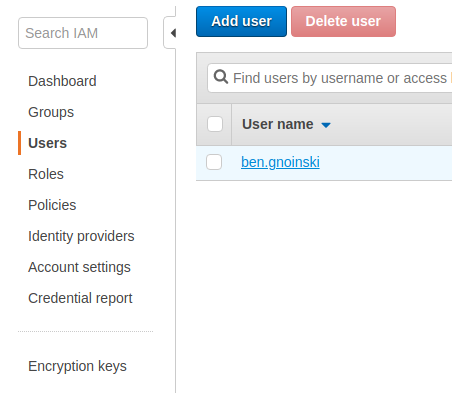
Task: Go to Groups in the sidebar
Action: pyautogui.click(x=51, y=112)
